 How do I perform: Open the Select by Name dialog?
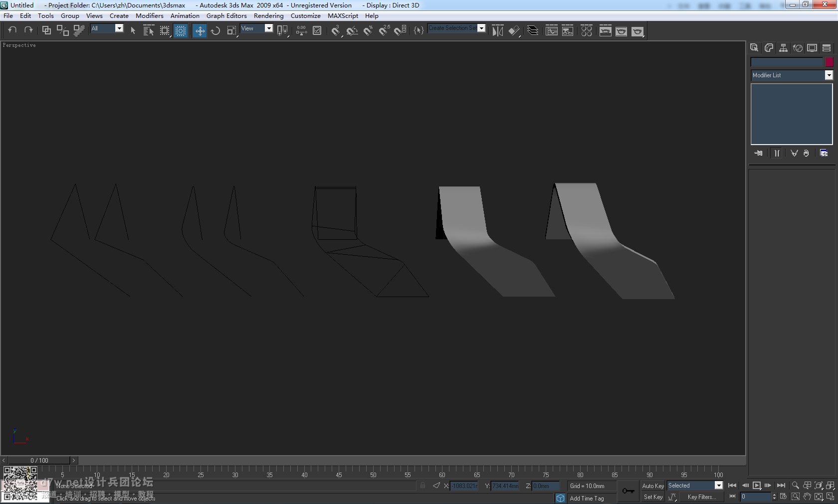coord(149,30)
